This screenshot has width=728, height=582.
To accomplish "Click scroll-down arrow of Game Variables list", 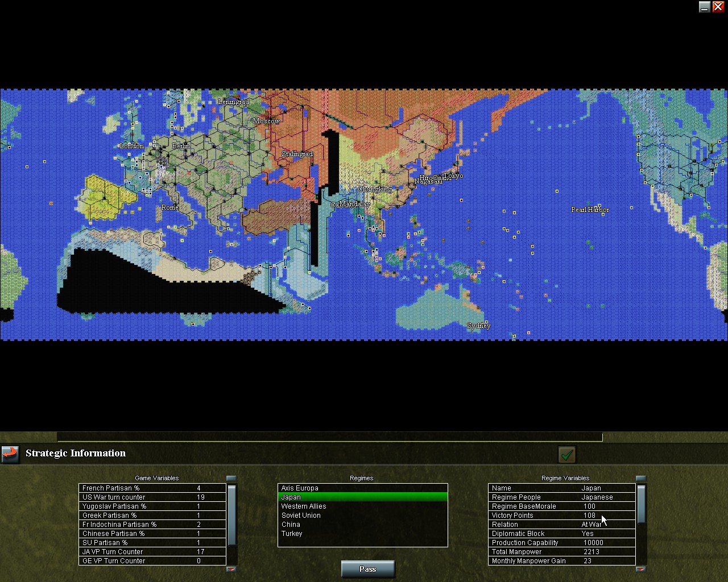I will tap(231, 569).
